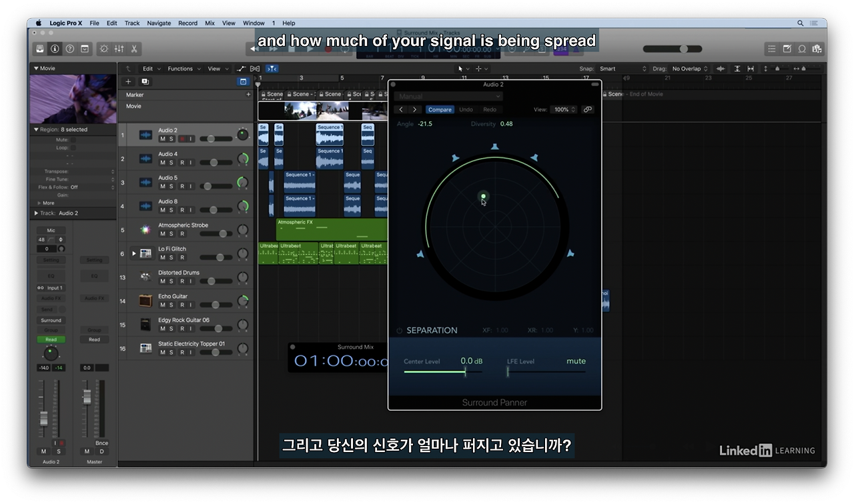Toggle the Inspector info icon
The image size is (854, 504).
click(55, 49)
